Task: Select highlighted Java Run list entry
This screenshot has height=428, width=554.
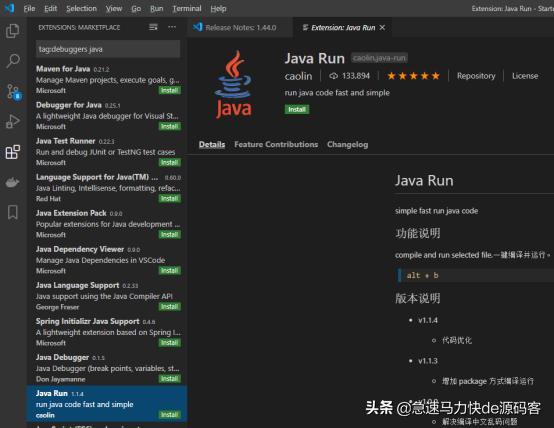Action: [107, 404]
